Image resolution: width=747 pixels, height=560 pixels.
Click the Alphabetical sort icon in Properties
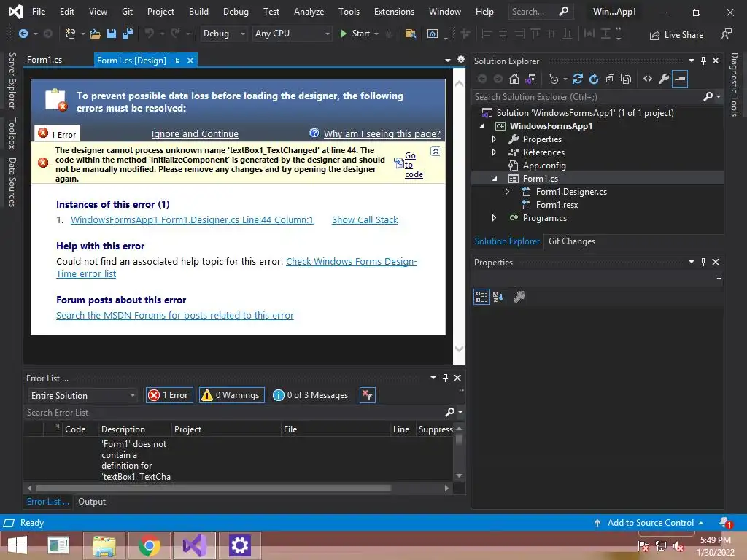click(x=498, y=297)
